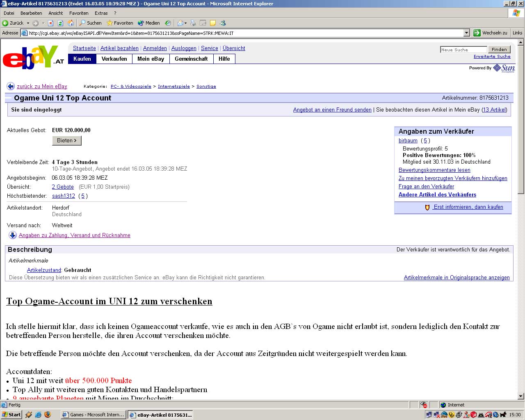Open seller birbaum profile link
This screenshot has width=525, height=420.
pyautogui.click(x=408, y=140)
